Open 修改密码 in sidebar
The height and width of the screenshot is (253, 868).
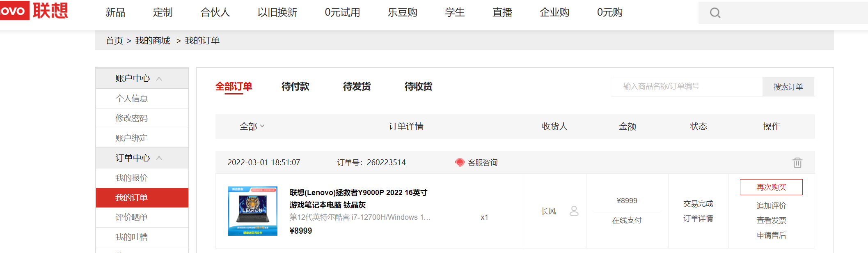(x=142, y=118)
